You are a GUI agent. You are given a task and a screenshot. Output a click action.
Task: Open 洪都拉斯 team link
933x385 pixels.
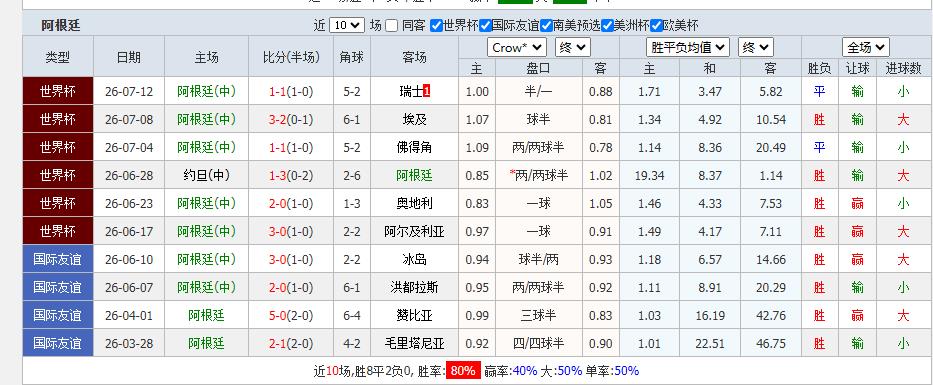point(415,287)
